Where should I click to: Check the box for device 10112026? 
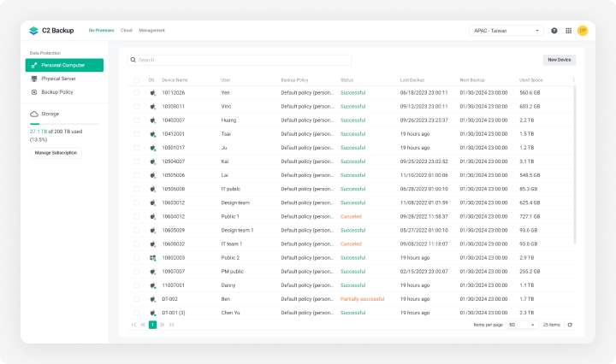135,92
